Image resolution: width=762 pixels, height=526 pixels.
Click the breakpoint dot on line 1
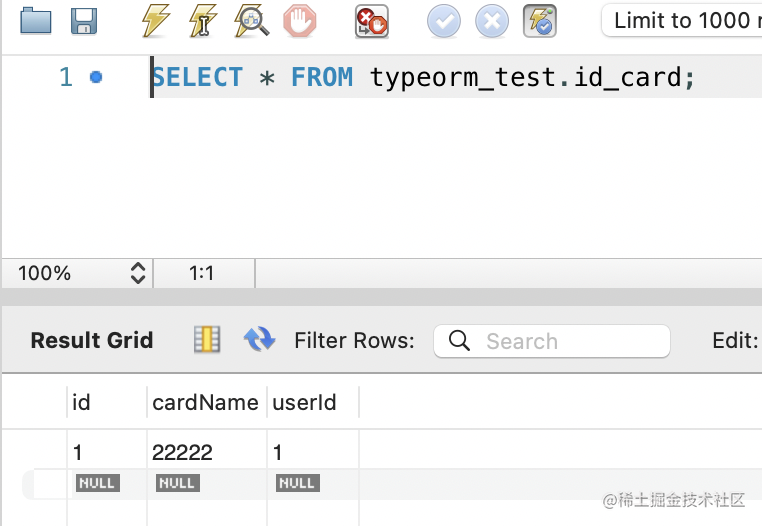pos(96,77)
